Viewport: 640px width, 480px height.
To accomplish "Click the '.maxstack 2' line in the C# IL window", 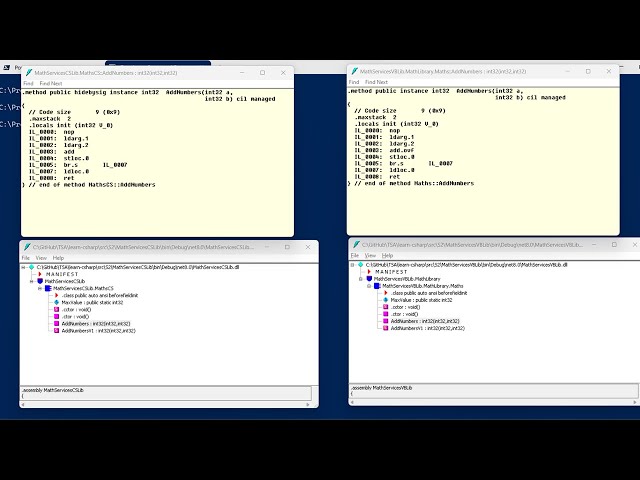I will point(50,118).
